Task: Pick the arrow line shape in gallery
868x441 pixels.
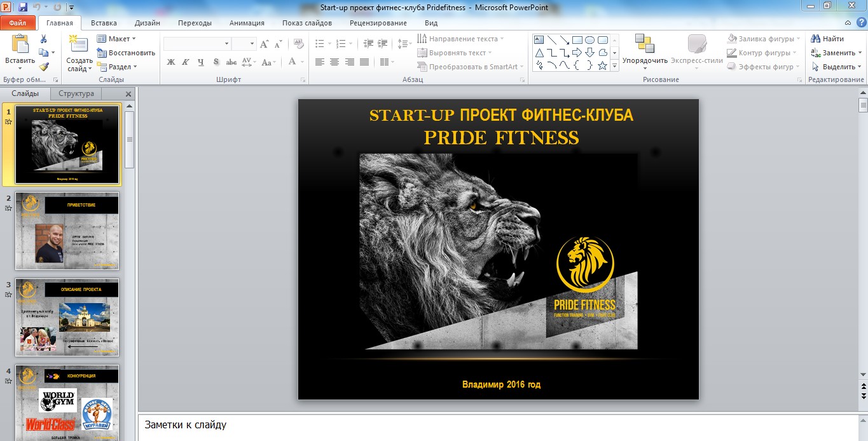Action: coord(565,39)
